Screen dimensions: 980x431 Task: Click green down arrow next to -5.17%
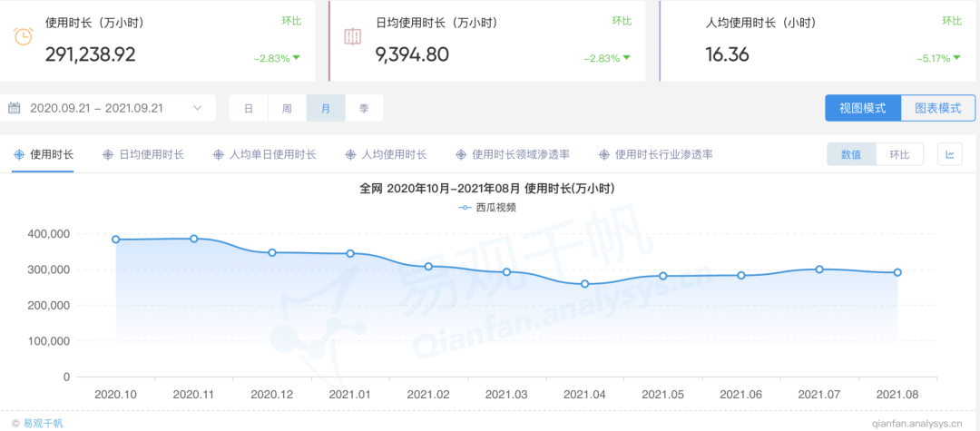[x=956, y=58]
